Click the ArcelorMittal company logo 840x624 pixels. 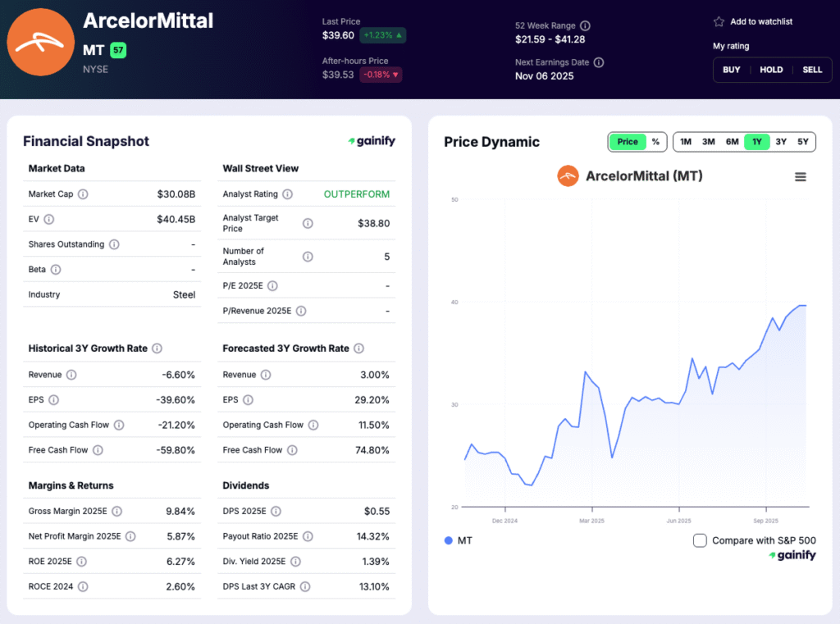[40, 41]
